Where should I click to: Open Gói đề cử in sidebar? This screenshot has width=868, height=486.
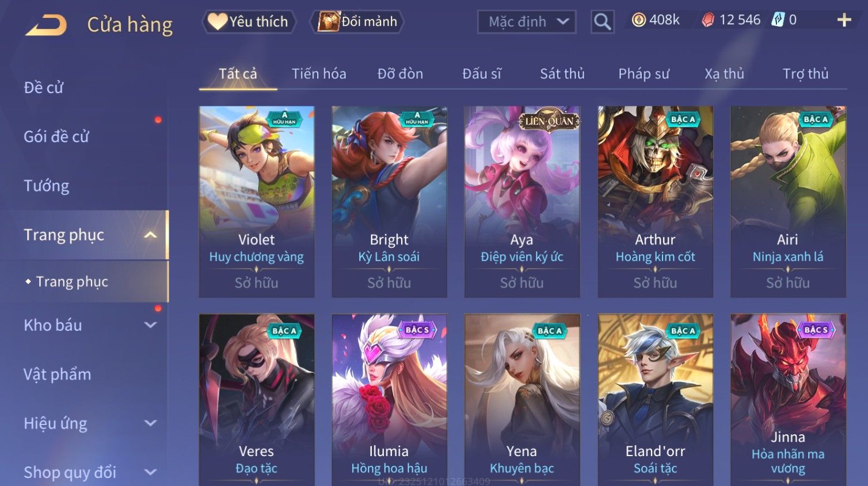[56, 136]
